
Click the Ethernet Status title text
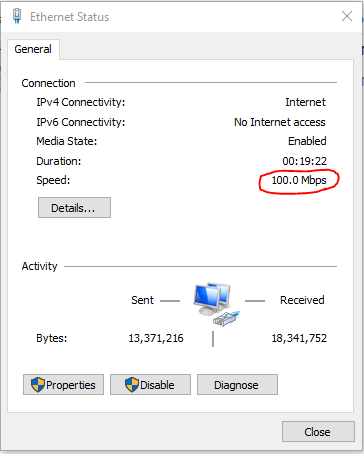click(70, 17)
